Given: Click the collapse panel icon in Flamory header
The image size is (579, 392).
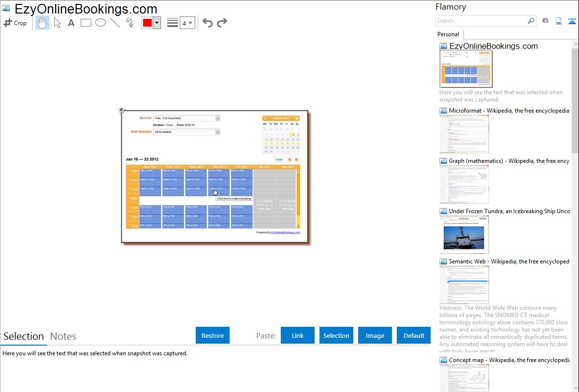Looking at the screenshot, I should click(572, 21).
